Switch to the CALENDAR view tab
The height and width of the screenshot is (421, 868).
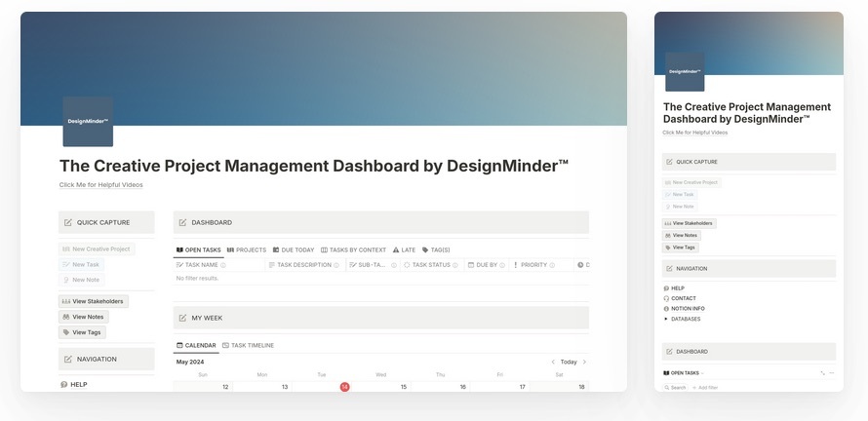click(196, 345)
